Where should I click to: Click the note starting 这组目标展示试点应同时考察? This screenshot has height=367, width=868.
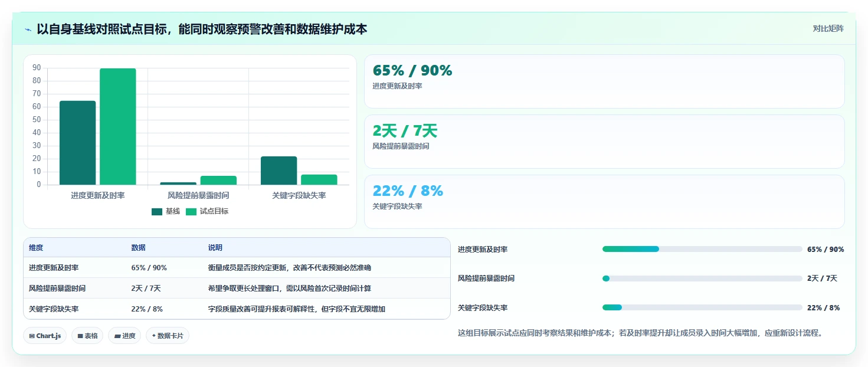tap(640, 333)
